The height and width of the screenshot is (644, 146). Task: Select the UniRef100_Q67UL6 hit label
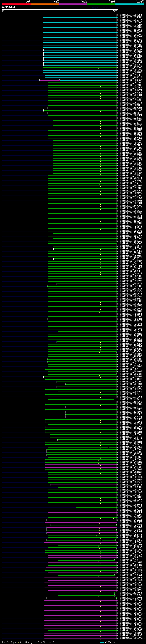pos(131,93)
